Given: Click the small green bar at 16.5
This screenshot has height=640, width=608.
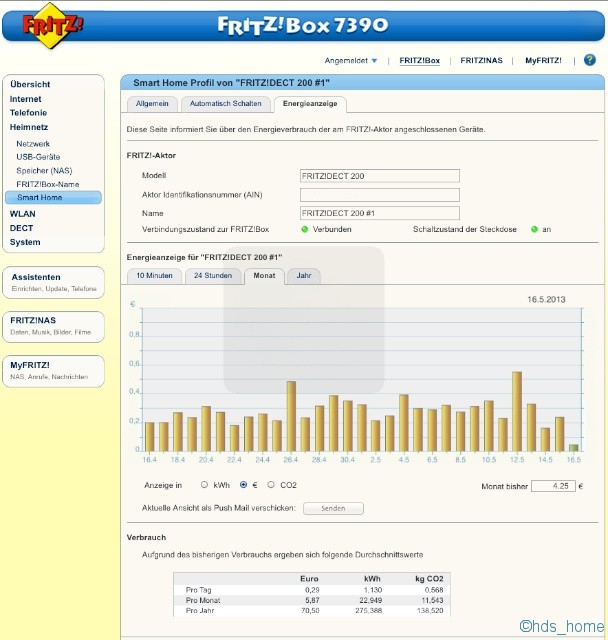Looking at the screenshot, I should click(x=573, y=448).
